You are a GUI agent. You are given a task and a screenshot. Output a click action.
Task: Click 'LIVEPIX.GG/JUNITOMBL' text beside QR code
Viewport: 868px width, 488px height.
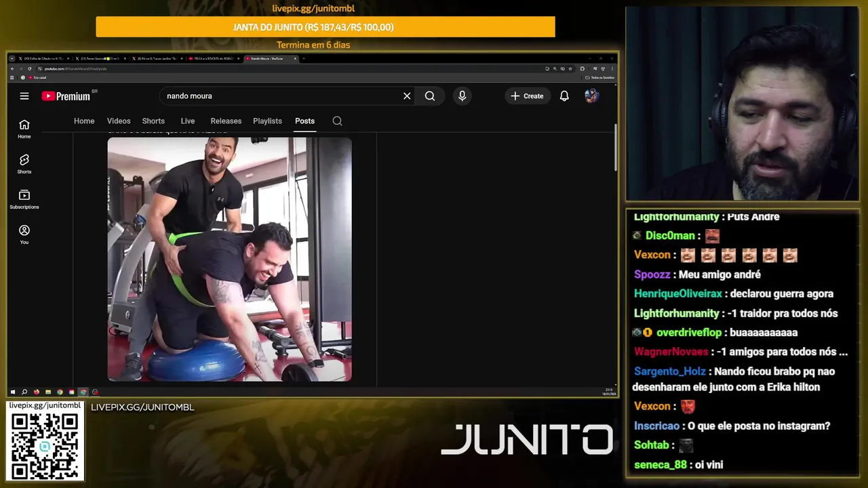coord(142,407)
